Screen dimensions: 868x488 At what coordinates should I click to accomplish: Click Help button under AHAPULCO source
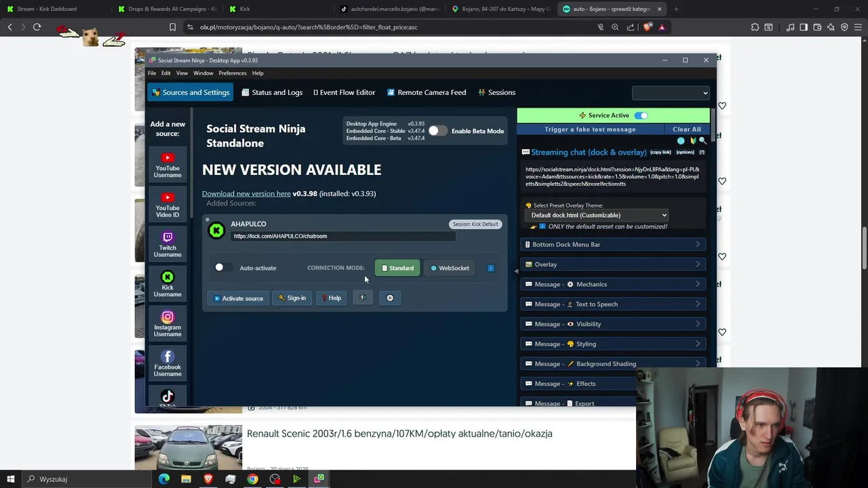click(332, 298)
